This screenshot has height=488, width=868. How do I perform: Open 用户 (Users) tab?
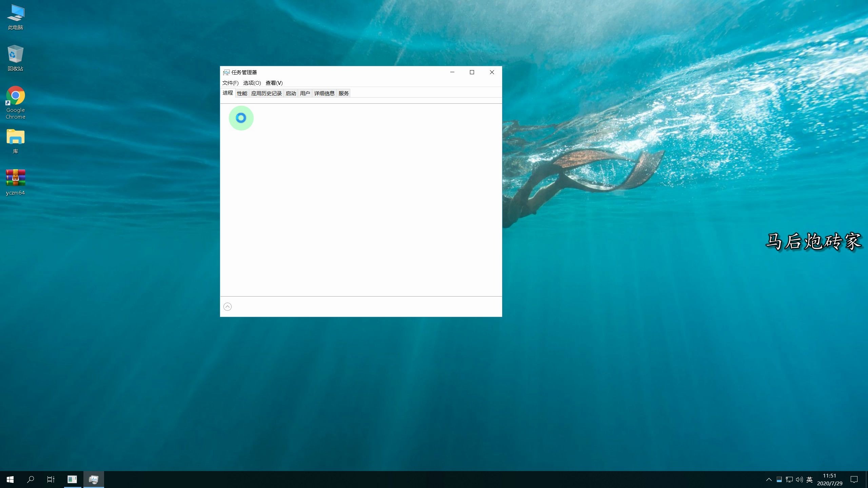304,93
